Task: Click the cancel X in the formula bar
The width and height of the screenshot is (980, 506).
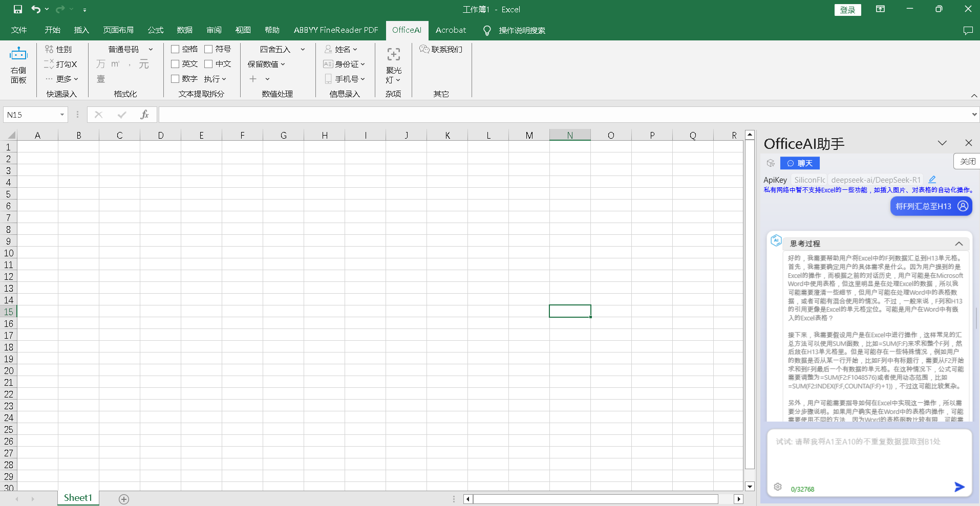Action: [99, 115]
